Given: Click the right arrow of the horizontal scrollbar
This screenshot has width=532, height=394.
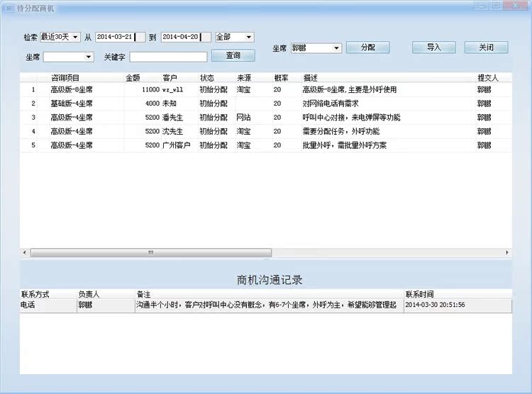Looking at the screenshot, I should [507, 252].
